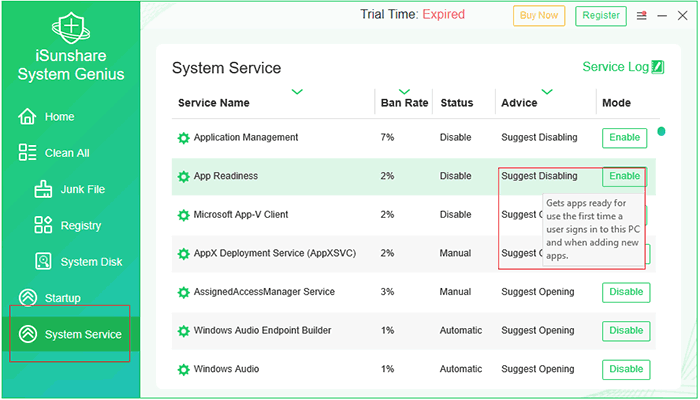Click gear icon beside Windows Audio row
Viewport: 700px width, 400px height.
coord(183,370)
